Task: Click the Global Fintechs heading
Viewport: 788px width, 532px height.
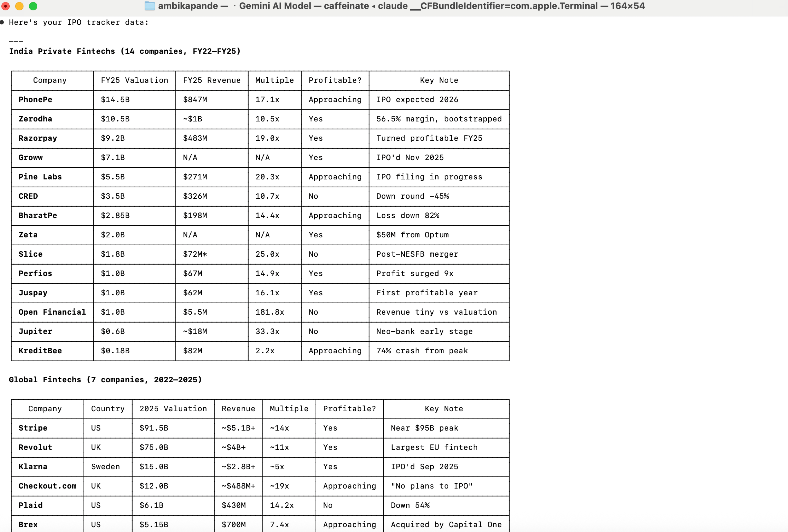Action: 105,380
